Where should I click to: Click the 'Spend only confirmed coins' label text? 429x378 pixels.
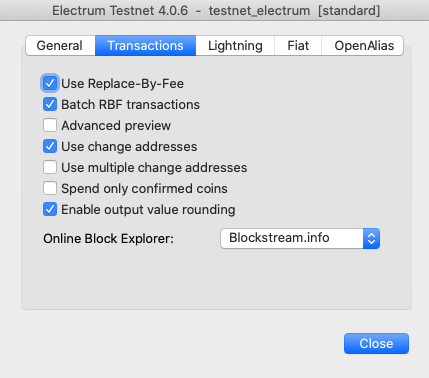pyautogui.click(x=144, y=189)
